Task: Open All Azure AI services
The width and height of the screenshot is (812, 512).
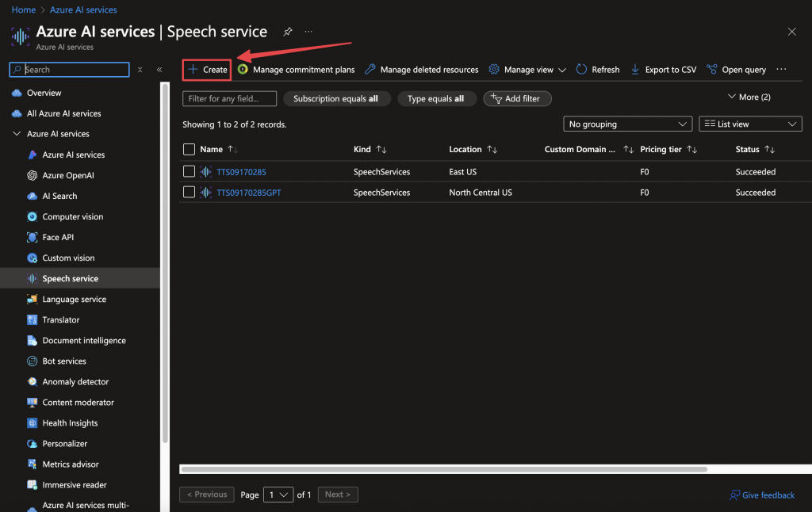Action: 63,113
